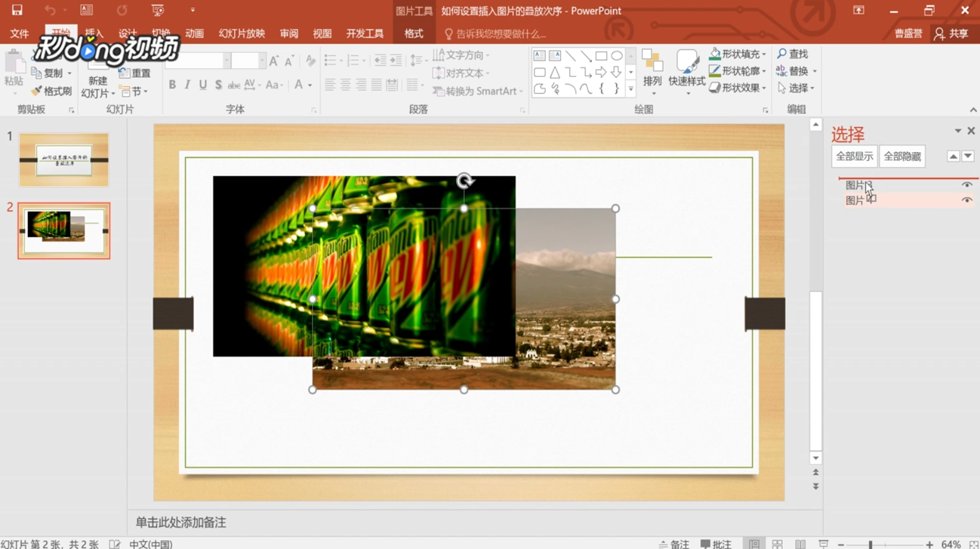Select the Oval shape in gallery
This screenshot has width=980, height=549.
(616, 56)
